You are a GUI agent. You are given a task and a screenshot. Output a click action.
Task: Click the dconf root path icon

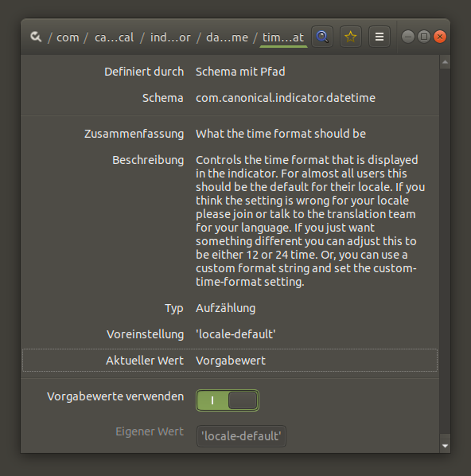tap(36, 37)
